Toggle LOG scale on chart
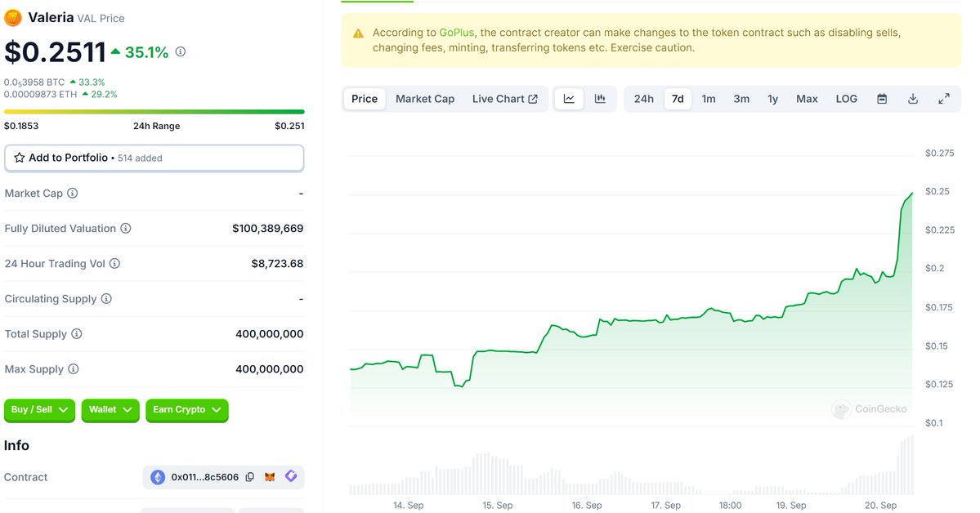This screenshot has height=513, width=980. [x=846, y=99]
